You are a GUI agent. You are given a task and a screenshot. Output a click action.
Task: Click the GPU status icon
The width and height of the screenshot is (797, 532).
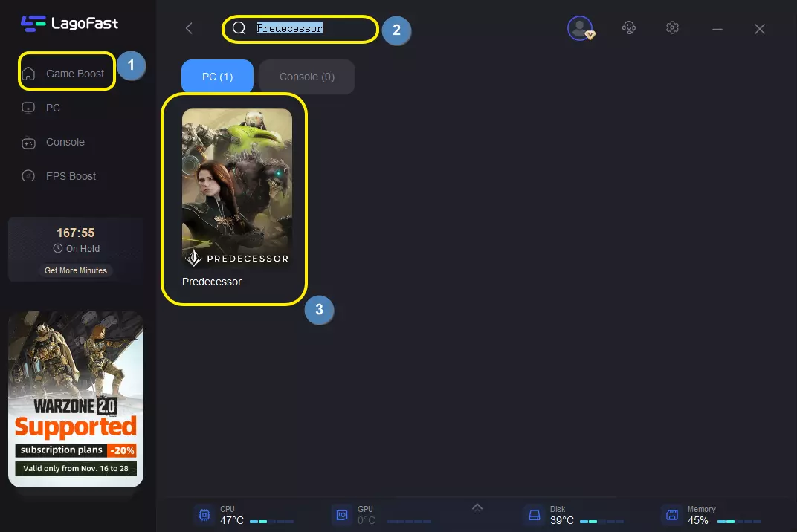click(341, 515)
